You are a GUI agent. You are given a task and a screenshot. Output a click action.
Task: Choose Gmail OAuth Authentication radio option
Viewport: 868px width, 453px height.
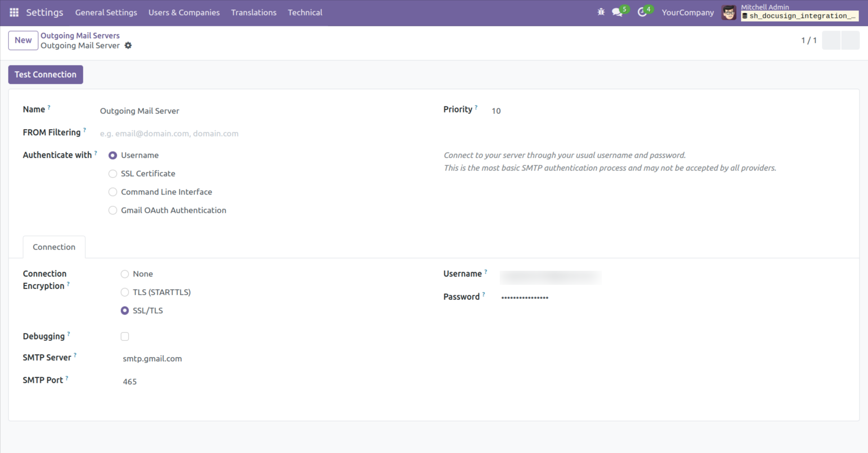pyautogui.click(x=113, y=210)
